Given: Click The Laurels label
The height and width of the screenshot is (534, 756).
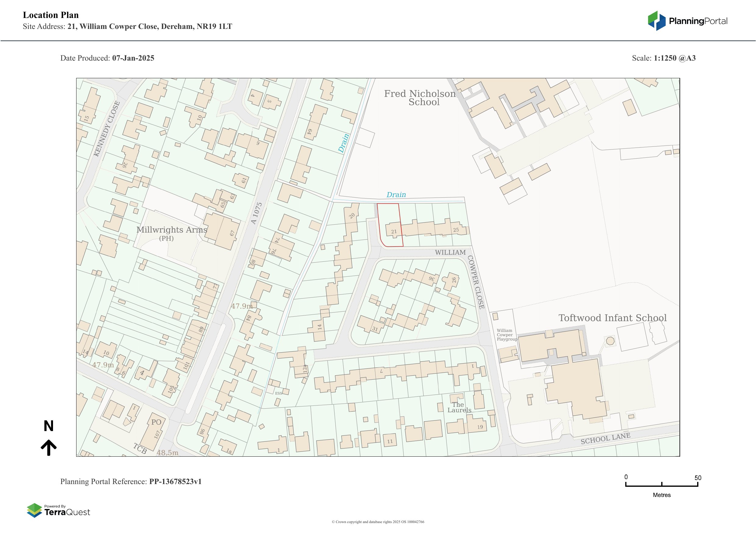Looking at the screenshot, I should coord(459,407).
